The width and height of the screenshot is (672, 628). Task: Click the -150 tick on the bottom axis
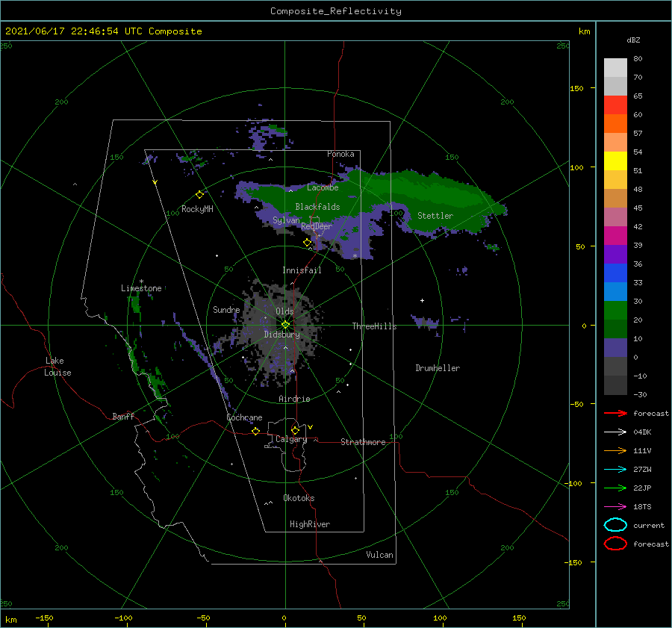pyautogui.click(x=44, y=618)
